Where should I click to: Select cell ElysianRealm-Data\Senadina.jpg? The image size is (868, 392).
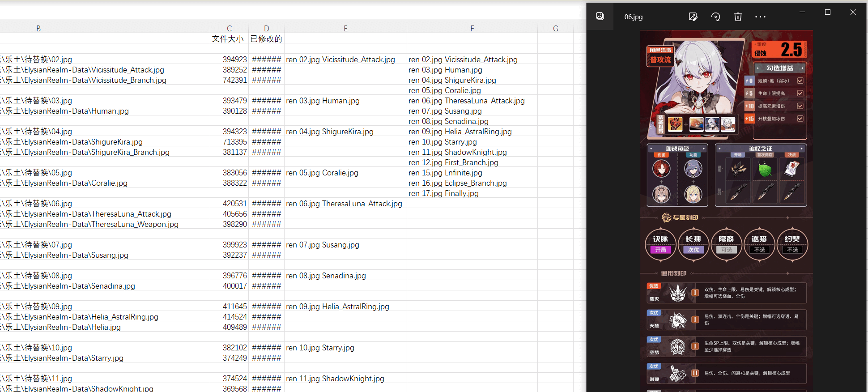click(105, 285)
